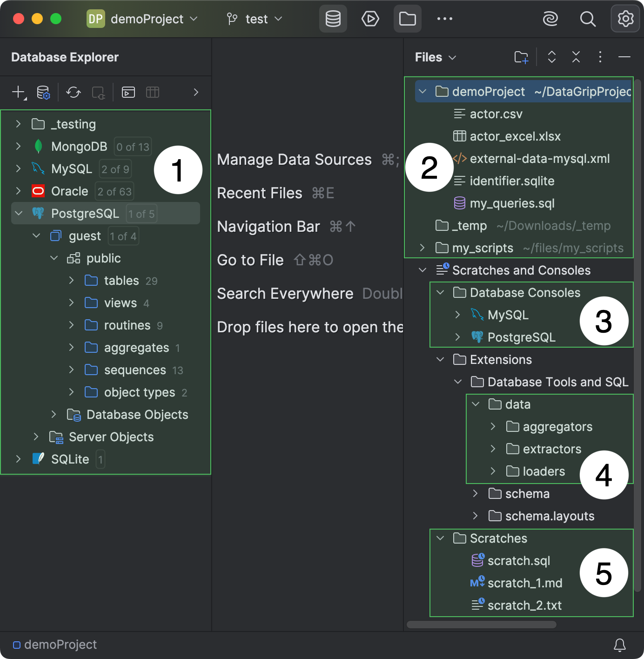Screen dimensions: 644x659
Task: Click the New Directory icon in Files
Action: tap(521, 57)
